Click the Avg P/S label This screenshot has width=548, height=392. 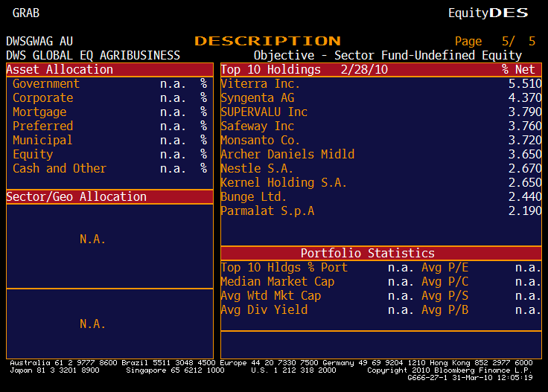coord(445,295)
